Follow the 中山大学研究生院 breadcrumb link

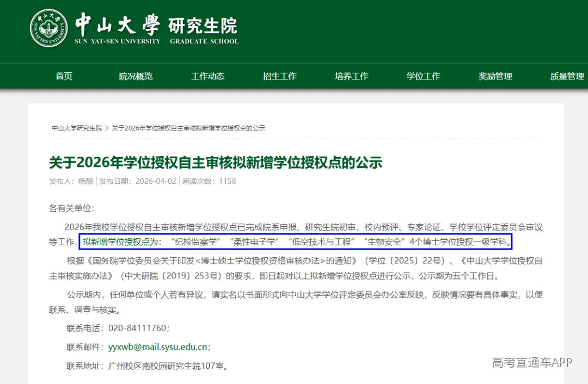[77, 128]
